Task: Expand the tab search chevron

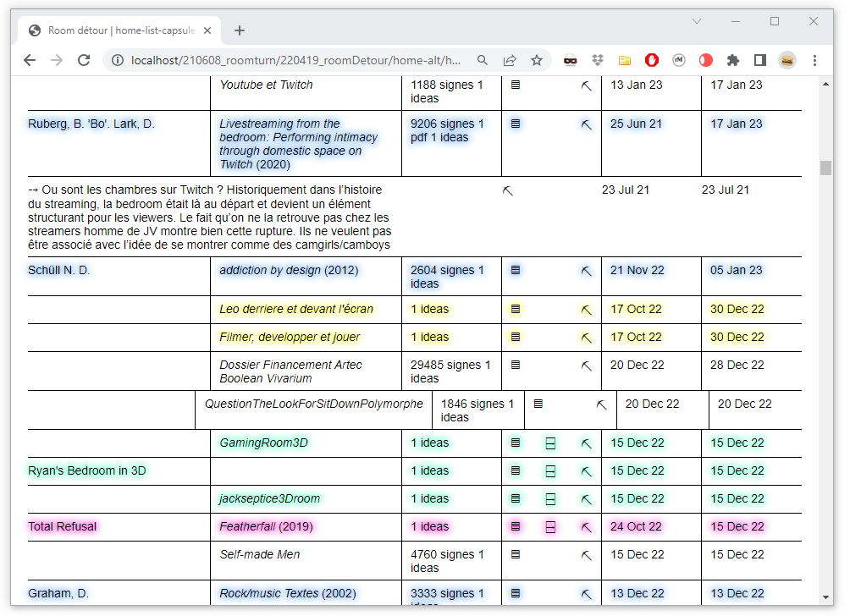Action: (x=697, y=21)
